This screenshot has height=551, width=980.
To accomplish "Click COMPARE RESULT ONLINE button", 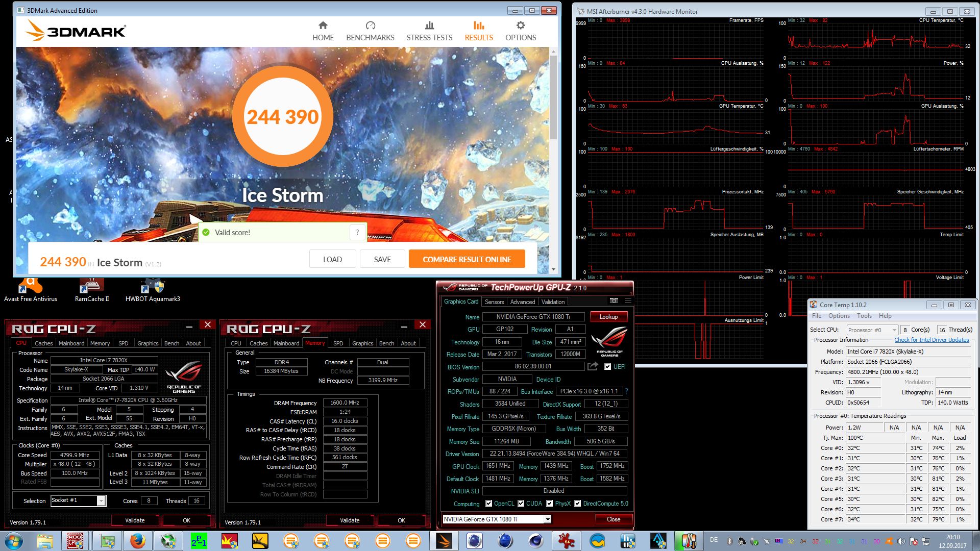I will pyautogui.click(x=467, y=259).
